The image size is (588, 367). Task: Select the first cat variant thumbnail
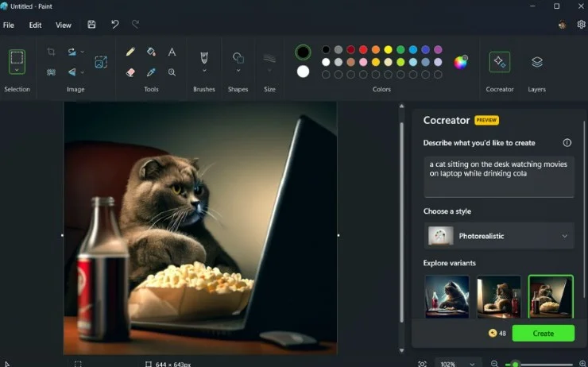pyautogui.click(x=447, y=296)
